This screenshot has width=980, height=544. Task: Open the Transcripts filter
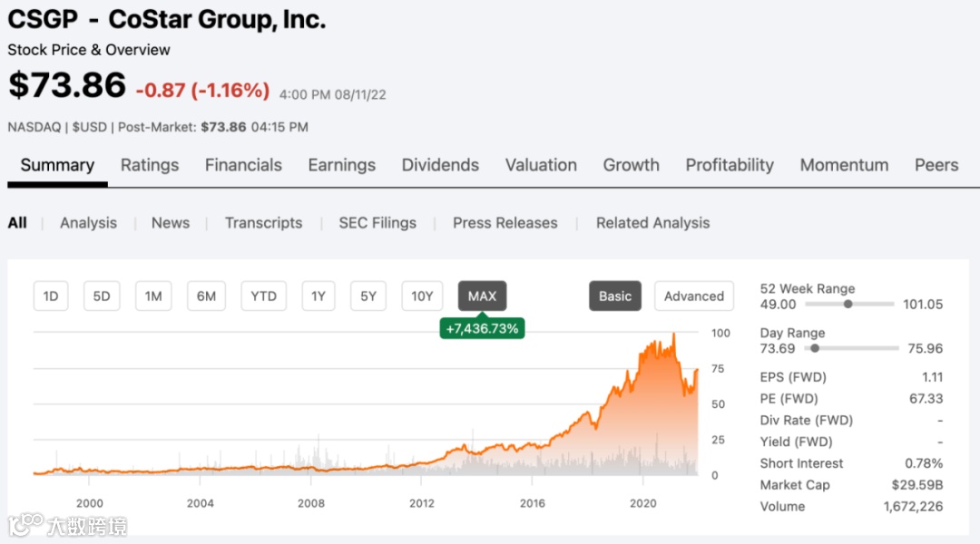(x=263, y=223)
